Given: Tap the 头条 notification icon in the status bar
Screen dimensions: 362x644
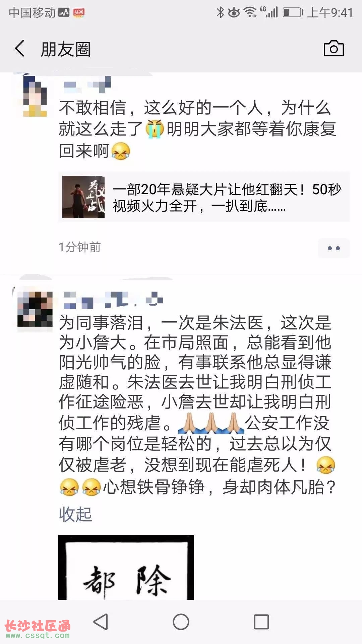Looking at the screenshot, I should (79, 13).
